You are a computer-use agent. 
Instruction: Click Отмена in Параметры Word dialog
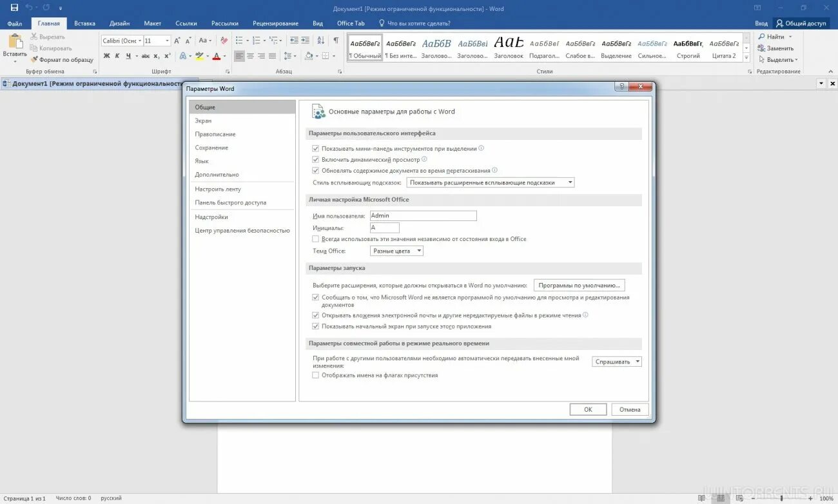[x=630, y=409]
